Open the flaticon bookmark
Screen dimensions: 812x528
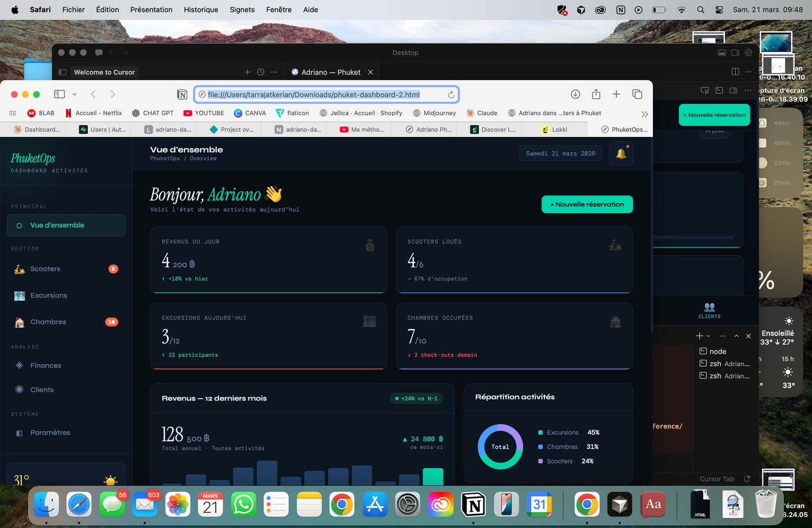click(292, 113)
